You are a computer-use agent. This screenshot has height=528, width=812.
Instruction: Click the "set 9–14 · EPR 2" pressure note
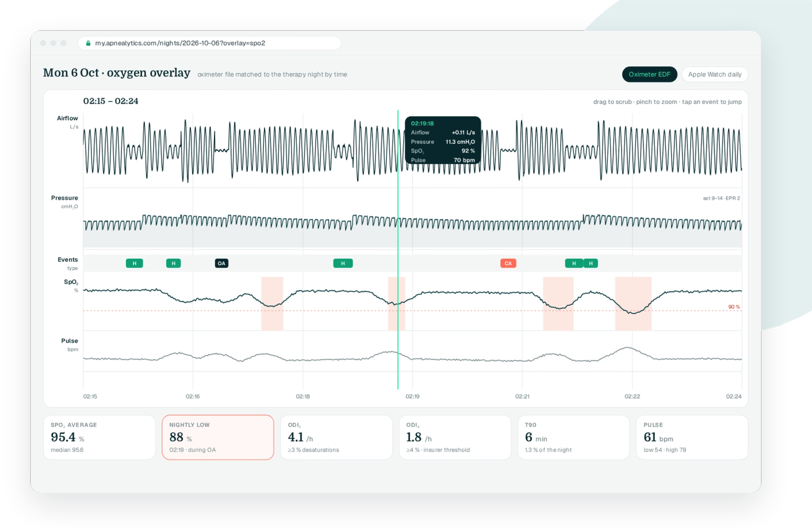coord(722,198)
